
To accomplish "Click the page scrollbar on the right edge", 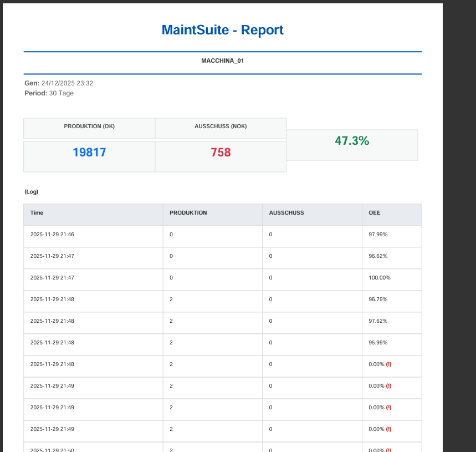I will [x=446, y=222].
